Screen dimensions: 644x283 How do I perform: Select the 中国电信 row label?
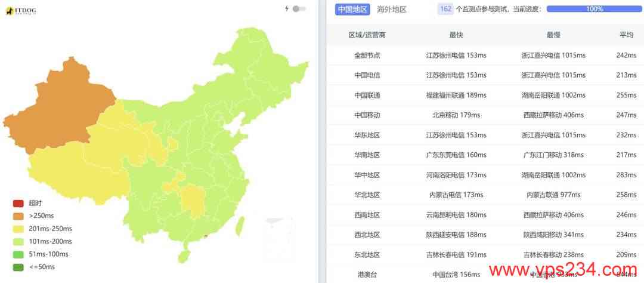367,75
